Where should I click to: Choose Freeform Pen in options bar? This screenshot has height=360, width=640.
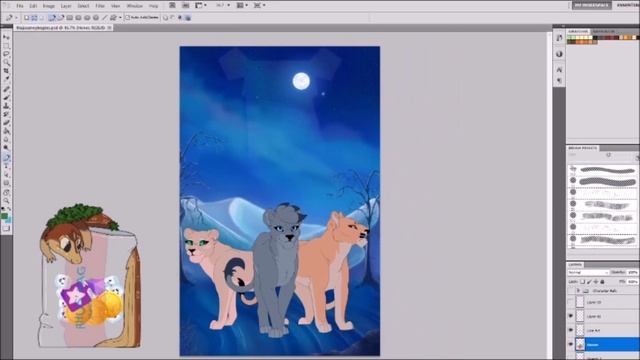tap(61, 18)
